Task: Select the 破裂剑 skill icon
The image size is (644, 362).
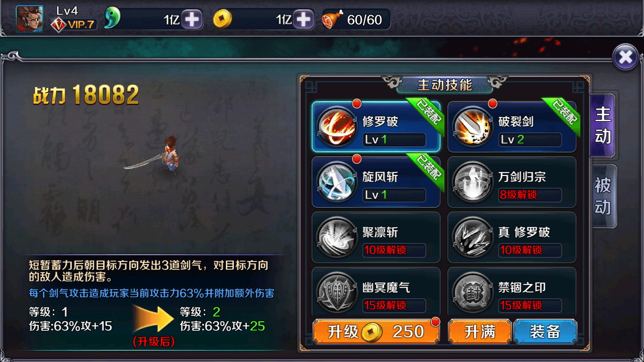Action: click(x=473, y=127)
